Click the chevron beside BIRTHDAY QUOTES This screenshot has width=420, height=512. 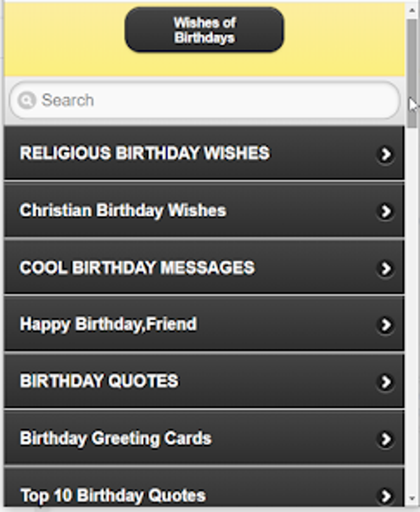click(385, 382)
